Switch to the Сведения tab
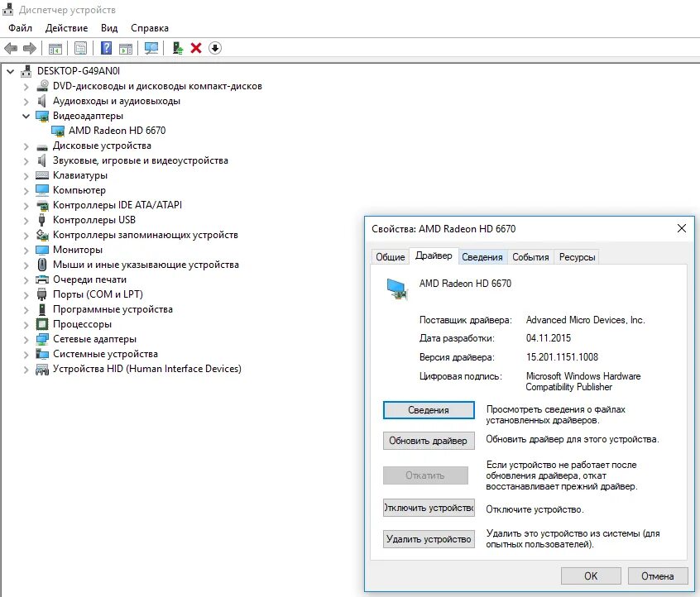 pyautogui.click(x=482, y=257)
